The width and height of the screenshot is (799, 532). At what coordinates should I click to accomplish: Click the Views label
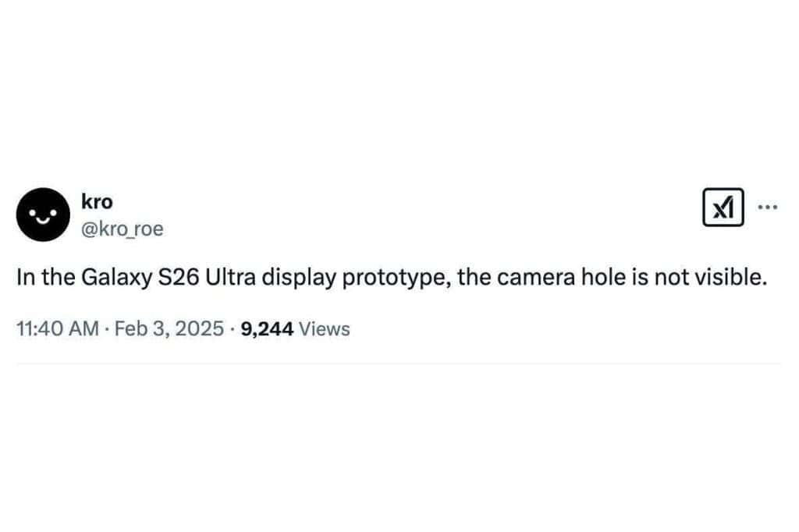coord(325,329)
